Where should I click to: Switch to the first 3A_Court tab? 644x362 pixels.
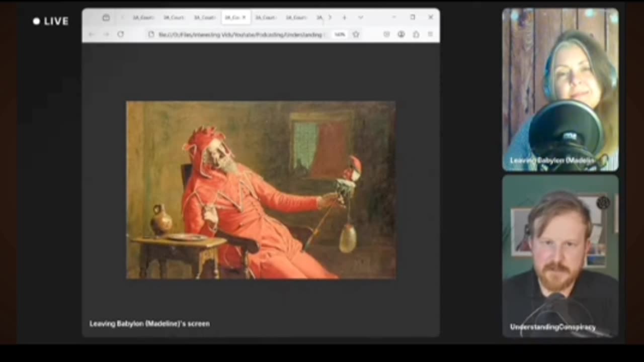tap(143, 18)
